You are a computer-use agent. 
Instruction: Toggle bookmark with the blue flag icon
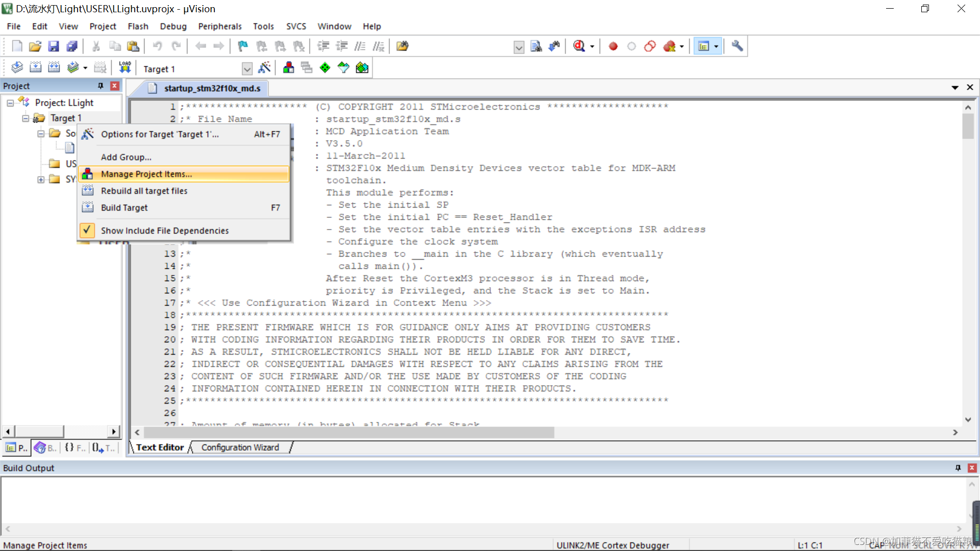(242, 46)
